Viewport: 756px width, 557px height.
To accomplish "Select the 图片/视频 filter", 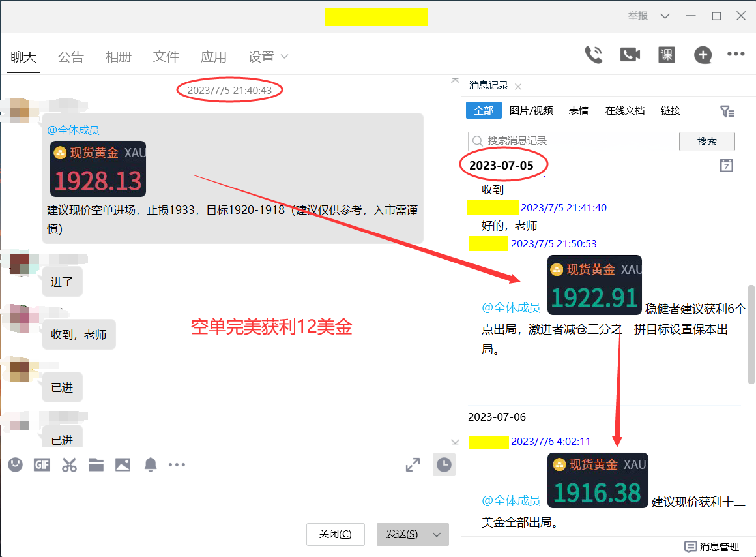I will 531,110.
